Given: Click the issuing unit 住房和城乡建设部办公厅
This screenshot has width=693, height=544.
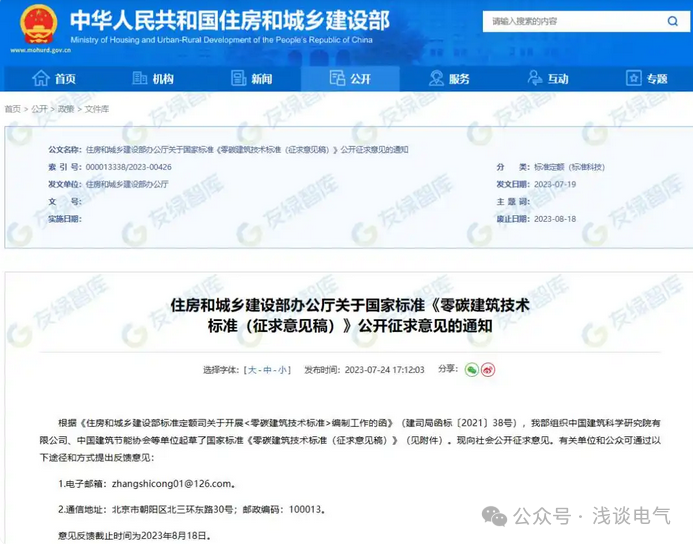Looking at the screenshot, I should (x=127, y=184).
